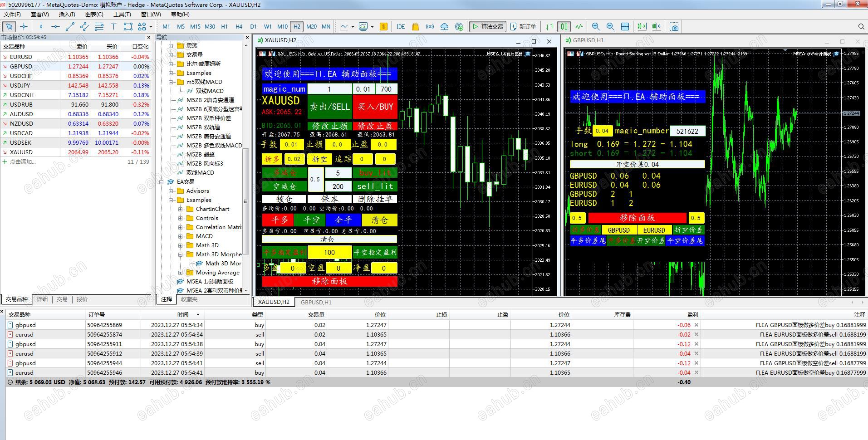Close the Navigator (导航) panel
This screenshot has width=868, height=440.
point(247,37)
